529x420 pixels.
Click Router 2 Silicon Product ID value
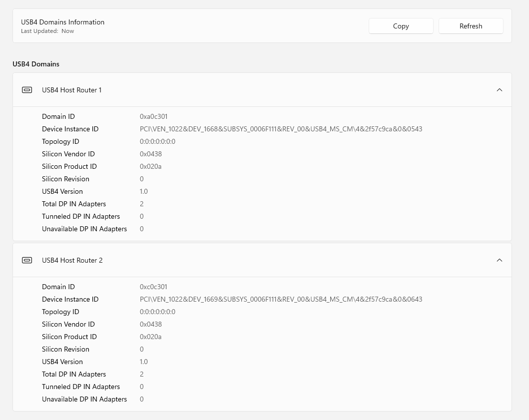(x=151, y=337)
